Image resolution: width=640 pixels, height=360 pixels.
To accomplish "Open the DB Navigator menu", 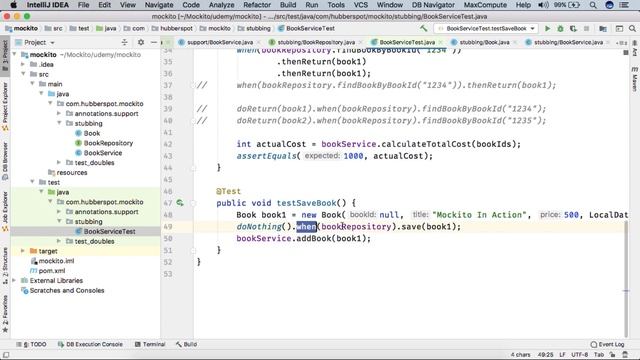I will pyautogui.click(x=433, y=5).
